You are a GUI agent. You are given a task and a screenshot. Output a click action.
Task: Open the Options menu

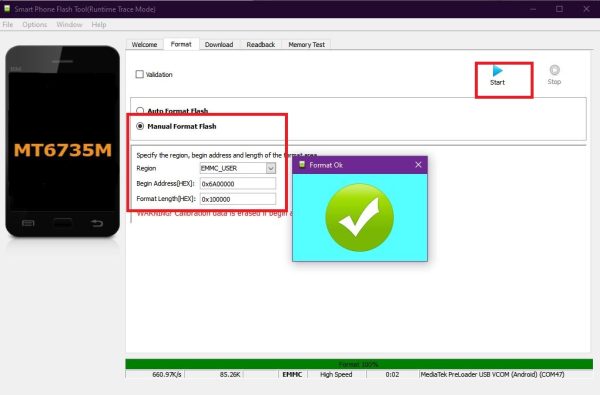(x=34, y=24)
